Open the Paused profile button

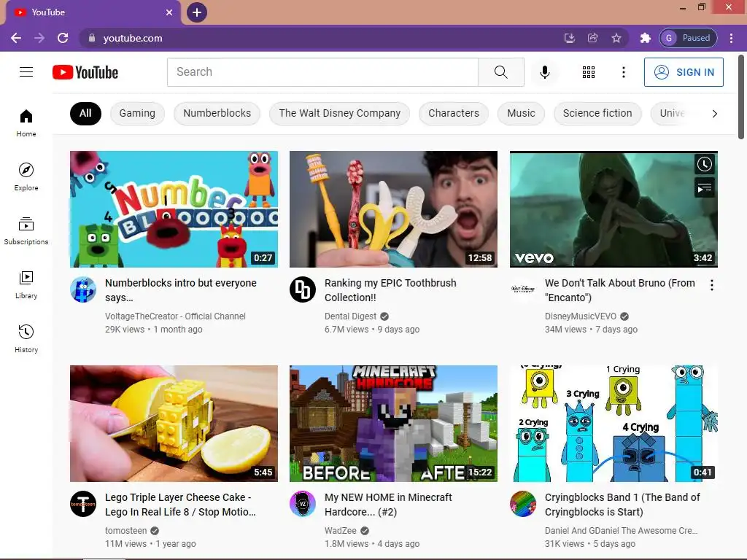pos(688,38)
